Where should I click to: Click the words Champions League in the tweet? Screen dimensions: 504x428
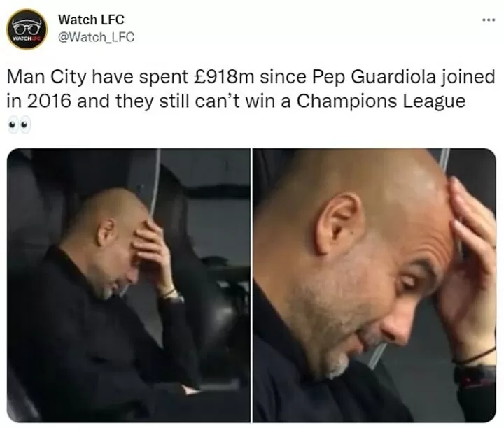[x=381, y=101]
